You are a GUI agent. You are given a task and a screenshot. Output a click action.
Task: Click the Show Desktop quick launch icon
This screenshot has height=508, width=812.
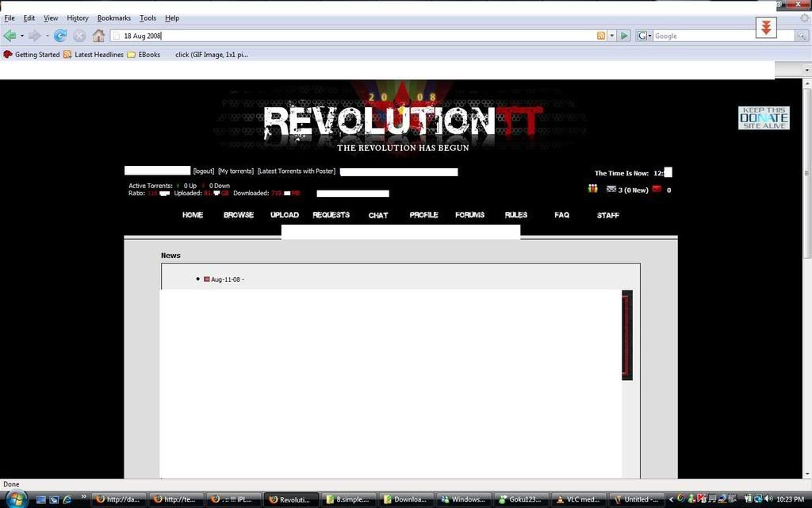[x=41, y=500]
